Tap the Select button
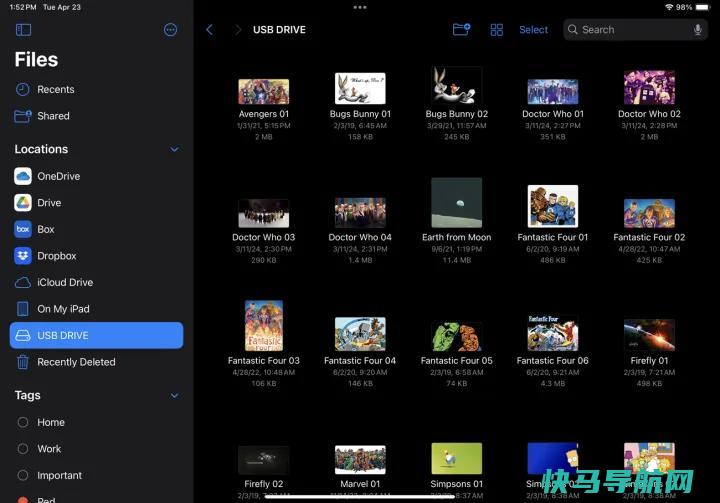Screen dimensions: 720x503 point(533,30)
